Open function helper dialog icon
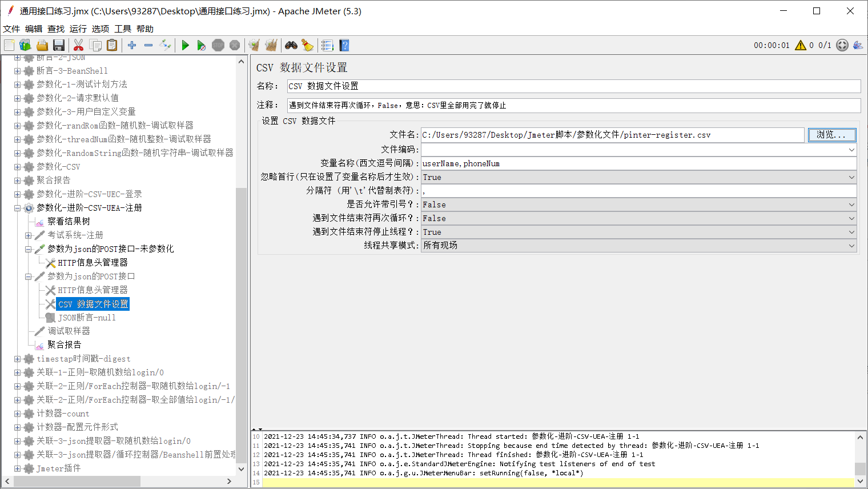Viewport: 868px width, 489px height. pos(327,45)
